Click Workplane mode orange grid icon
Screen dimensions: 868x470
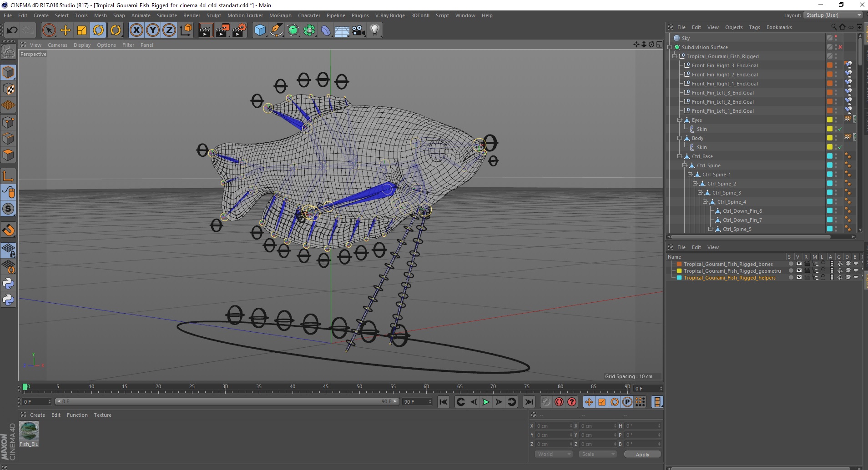[8, 105]
